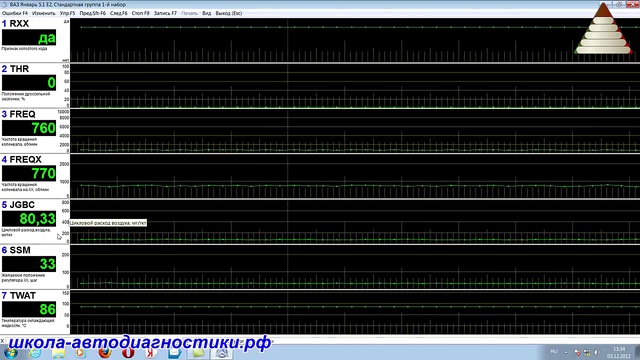Click the FREQ value display "760"
Screen dimensions: 640x360
coord(29,128)
